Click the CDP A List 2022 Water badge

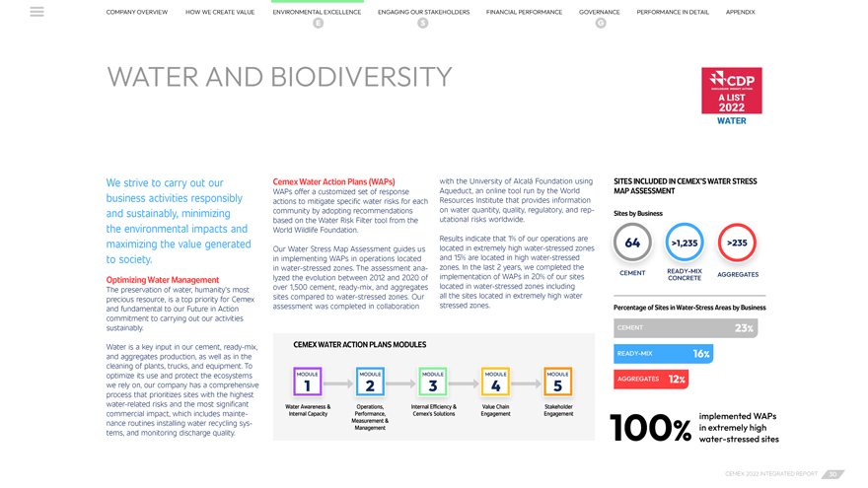click(731, 97)
